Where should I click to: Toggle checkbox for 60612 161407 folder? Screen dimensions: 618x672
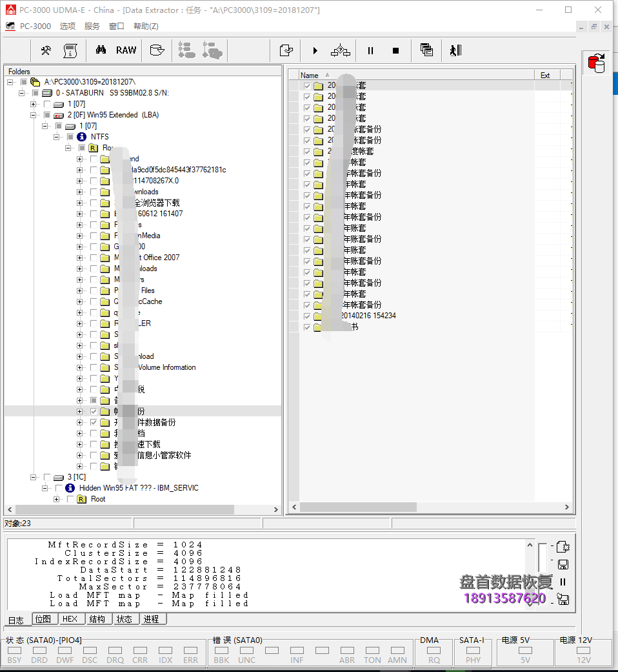(x=94, y=214)
